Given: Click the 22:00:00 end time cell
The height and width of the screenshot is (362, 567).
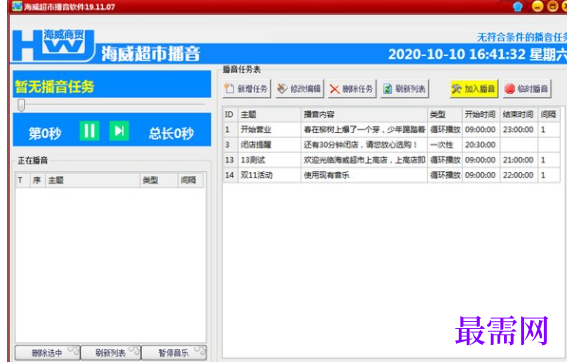Looking at the screenshot, I should pos(519,175).
